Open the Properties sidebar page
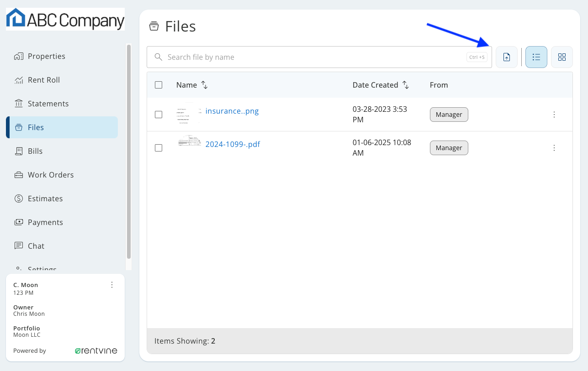Viewport: 588px width, 371px height. click(46, 56)
